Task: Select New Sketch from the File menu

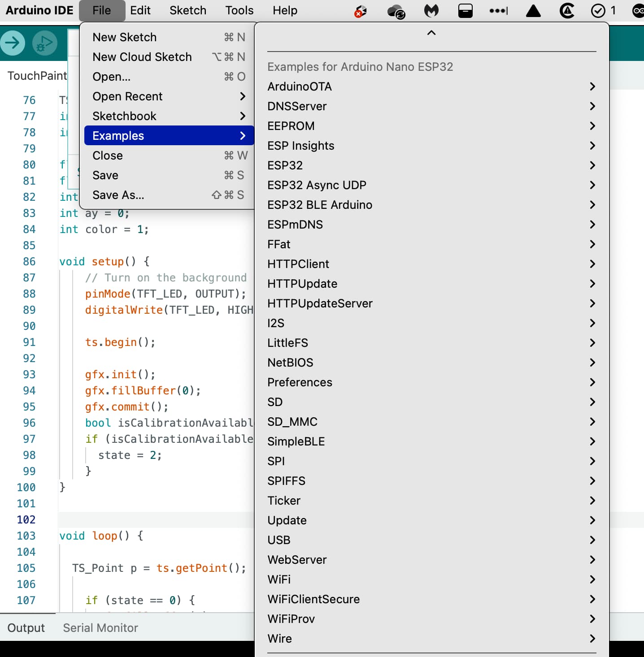Action: click(124, 37)
